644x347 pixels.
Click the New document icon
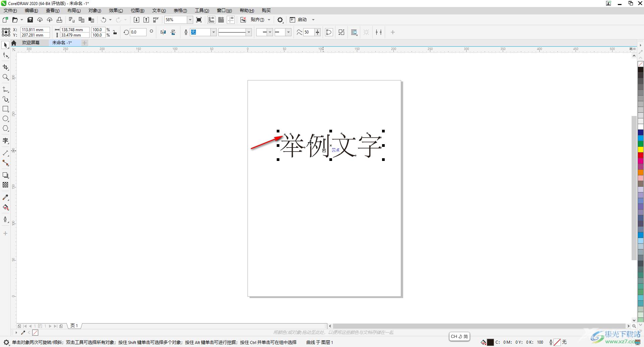pyautogui.click(x=5, y=20)
